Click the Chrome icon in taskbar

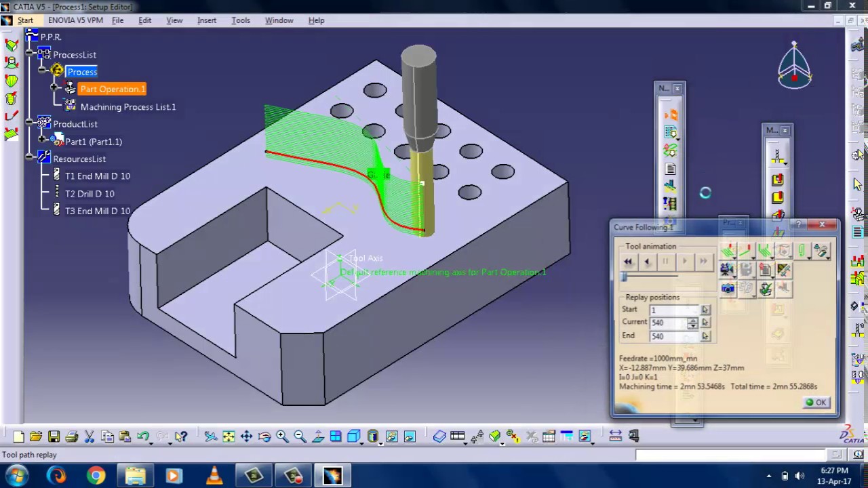pos(96,476)
